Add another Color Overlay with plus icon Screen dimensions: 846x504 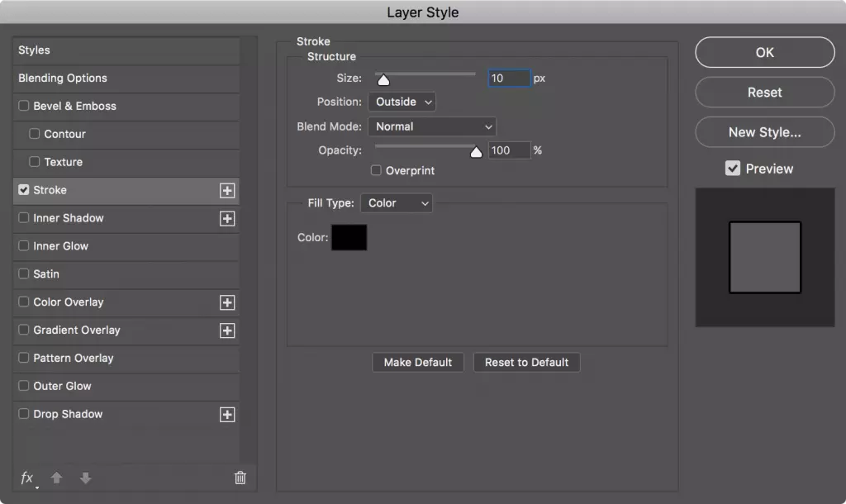[227, 302]
